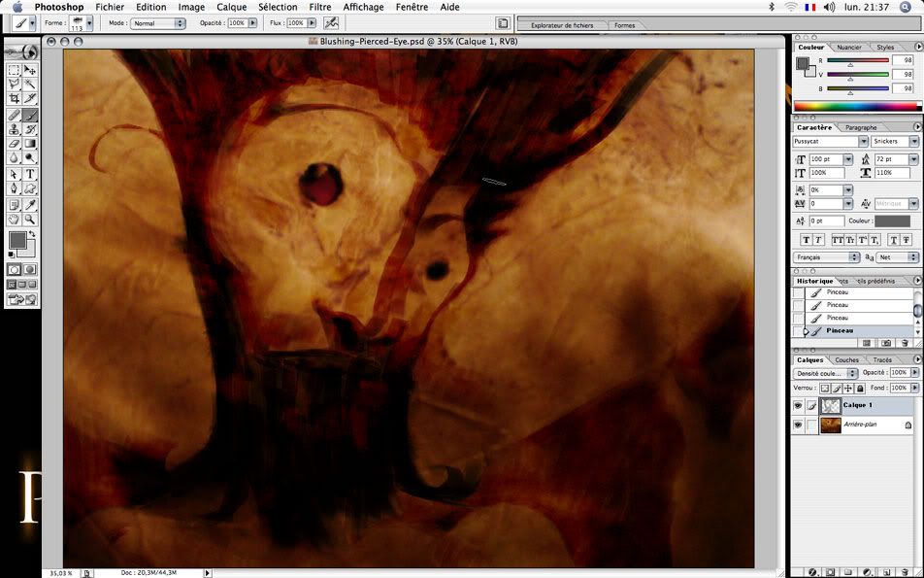Image resolution: width=924 pixels, height=578 pixels.
Task: Select the Crop tool in the toolbox
Action: click(x=14, y=99)
